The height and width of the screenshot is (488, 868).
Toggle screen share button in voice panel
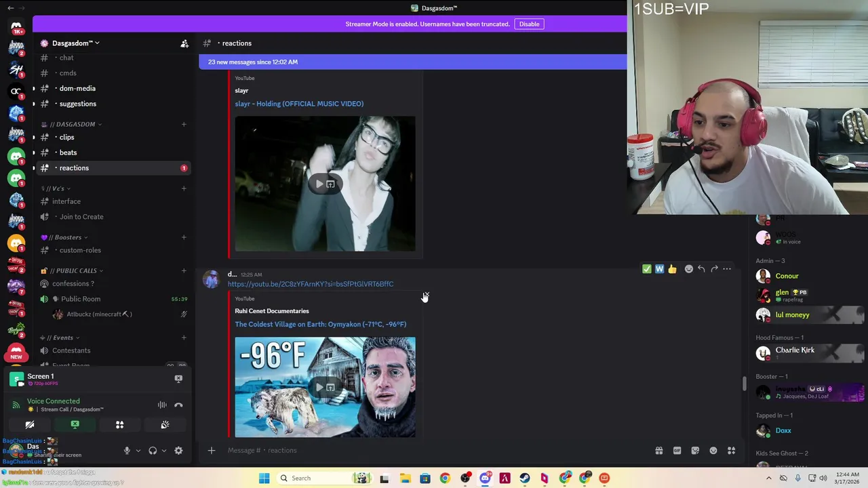point(75,425)
